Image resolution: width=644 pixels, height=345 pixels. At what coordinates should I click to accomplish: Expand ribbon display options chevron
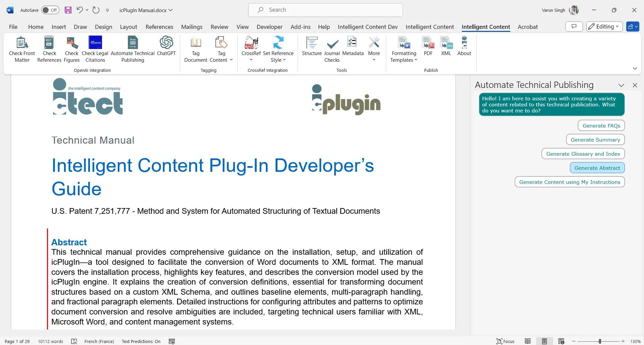point(635,68)
